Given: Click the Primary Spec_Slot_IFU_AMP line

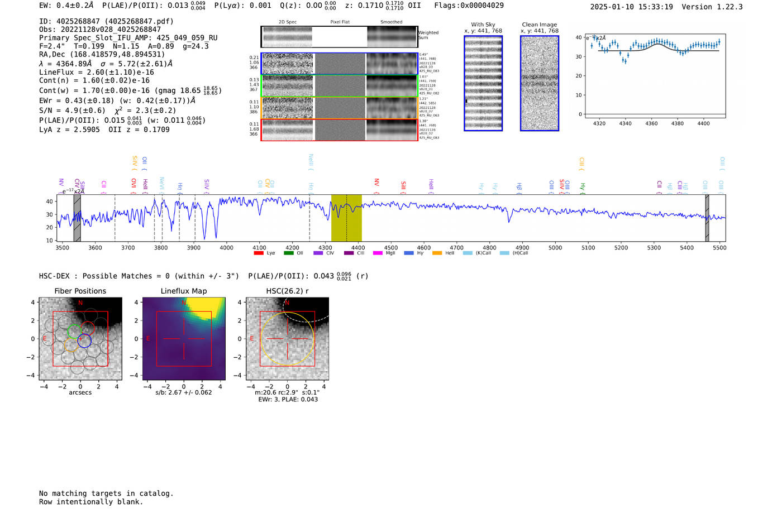Looking at the screenshot, I should click(x=128, y=38).
